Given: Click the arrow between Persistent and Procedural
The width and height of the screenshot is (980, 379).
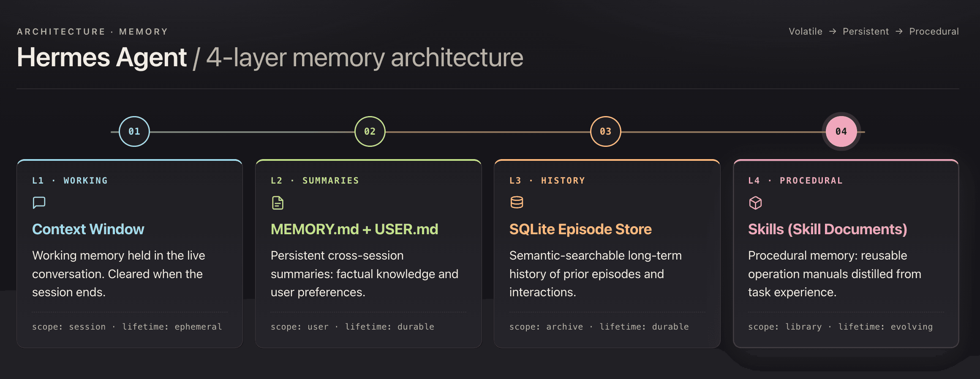Looking at the screenshot, I should point(899,32).
